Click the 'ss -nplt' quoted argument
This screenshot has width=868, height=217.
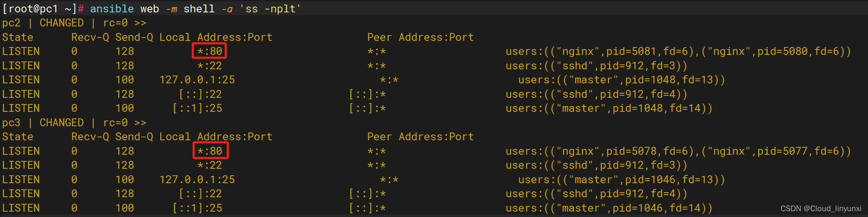click(x=270, y=9)
